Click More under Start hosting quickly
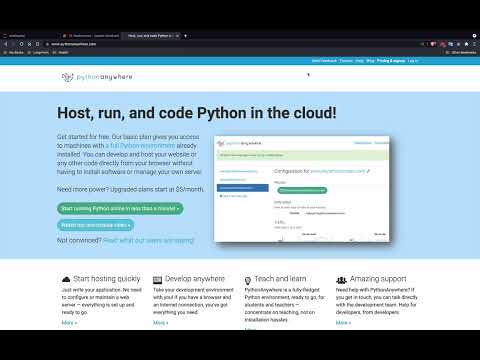 (x=69, y=323)
